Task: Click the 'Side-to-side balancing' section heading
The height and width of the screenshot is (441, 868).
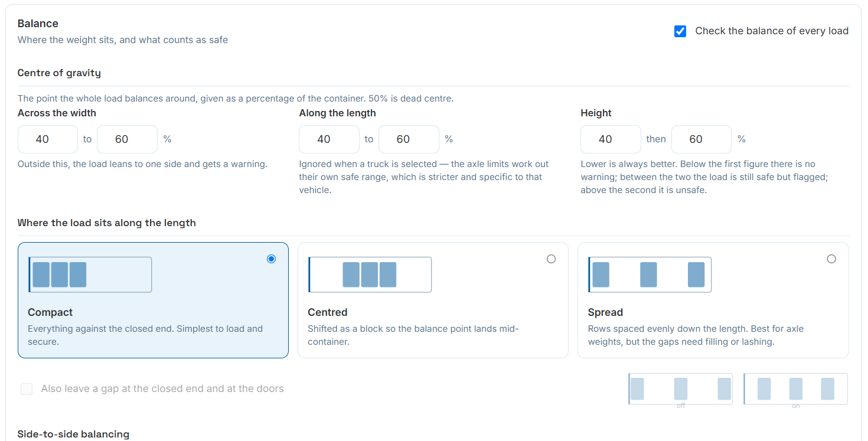Action: 73,435
